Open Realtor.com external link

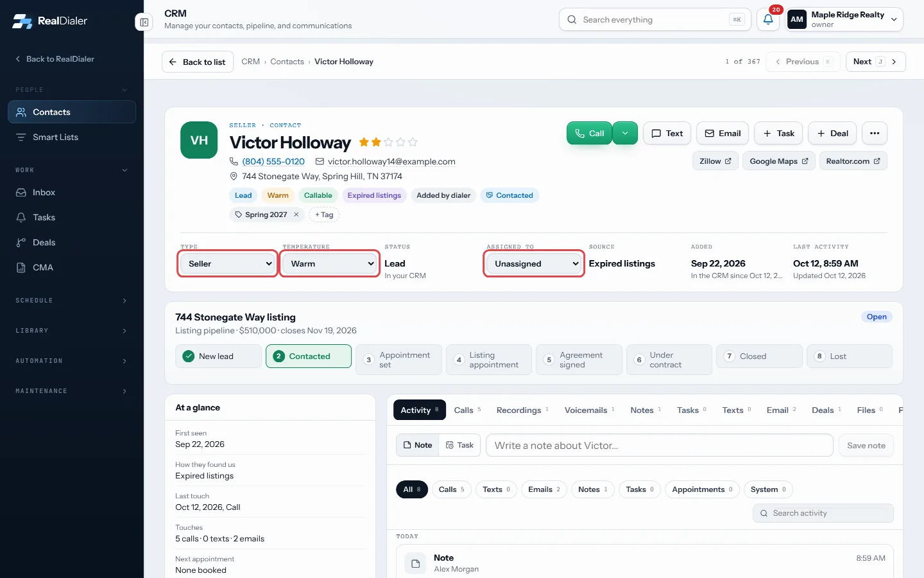click(x=853, y=161)
